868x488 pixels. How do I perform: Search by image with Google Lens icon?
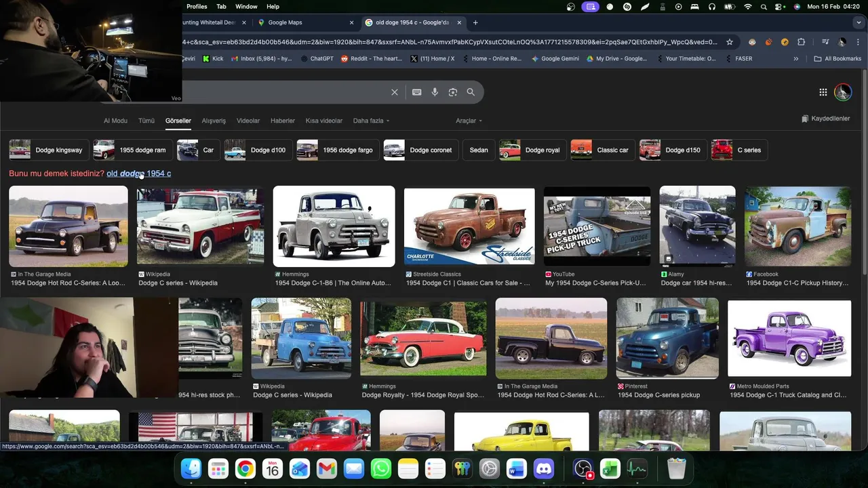pyautogui.click(x=453, y=92)
